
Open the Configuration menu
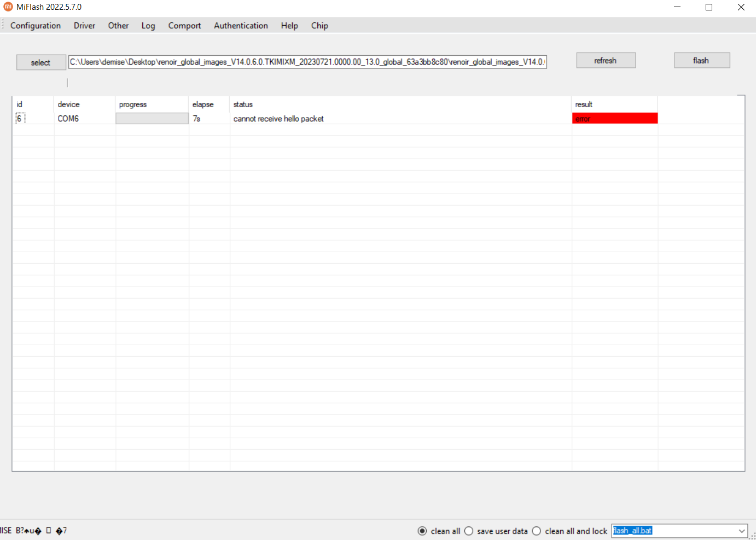[36, 26]
